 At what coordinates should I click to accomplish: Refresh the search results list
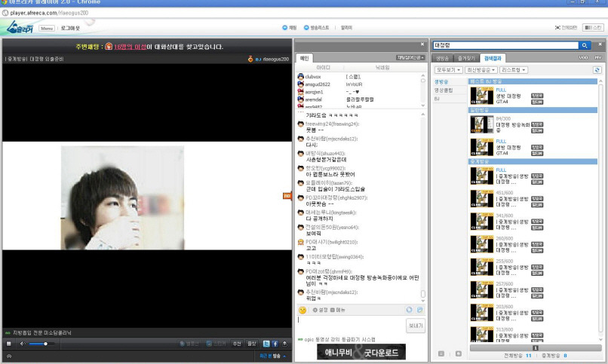(x=597, y=70)
